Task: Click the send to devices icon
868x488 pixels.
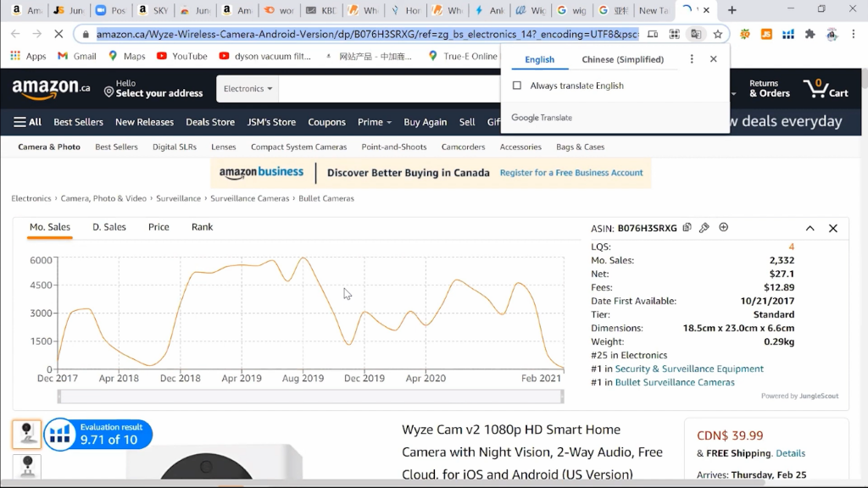Action: (654, 34)
